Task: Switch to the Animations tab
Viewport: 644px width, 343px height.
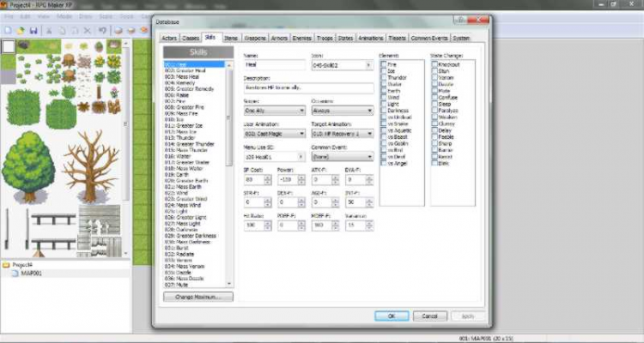Action: pos(370,38)
